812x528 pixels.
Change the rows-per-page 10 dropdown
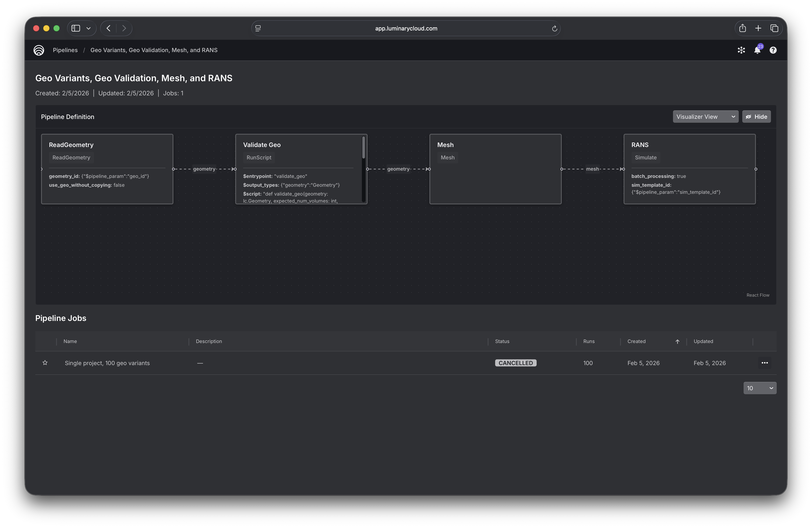(760, 388)
